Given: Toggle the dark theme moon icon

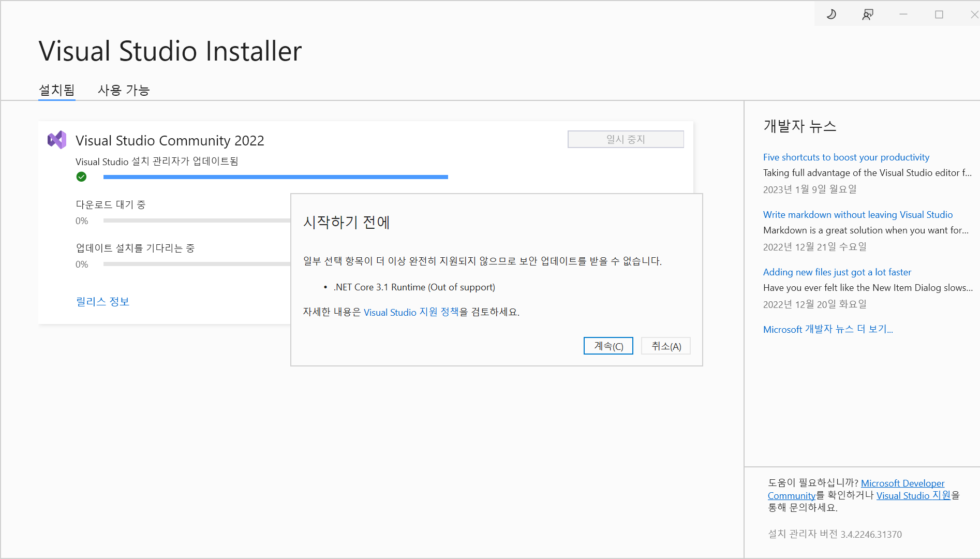Looking at the screenshot, I should pos(831,14).
